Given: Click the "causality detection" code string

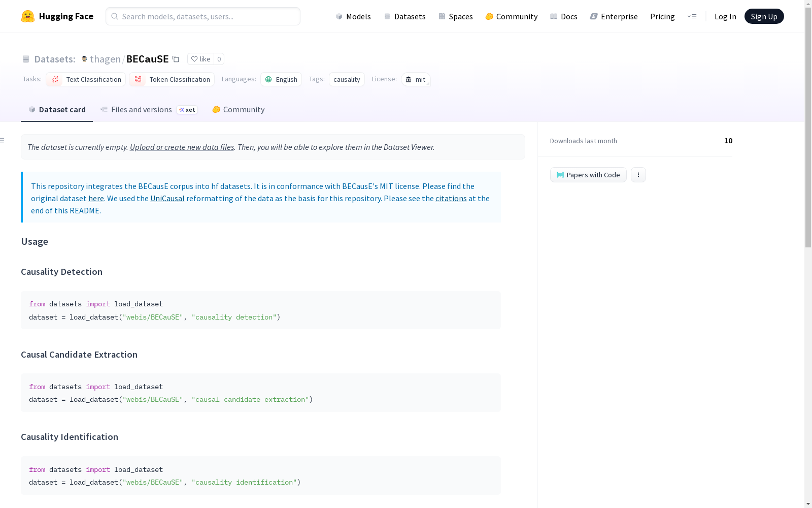Looking at the screenshot, I should coord(234,317).
